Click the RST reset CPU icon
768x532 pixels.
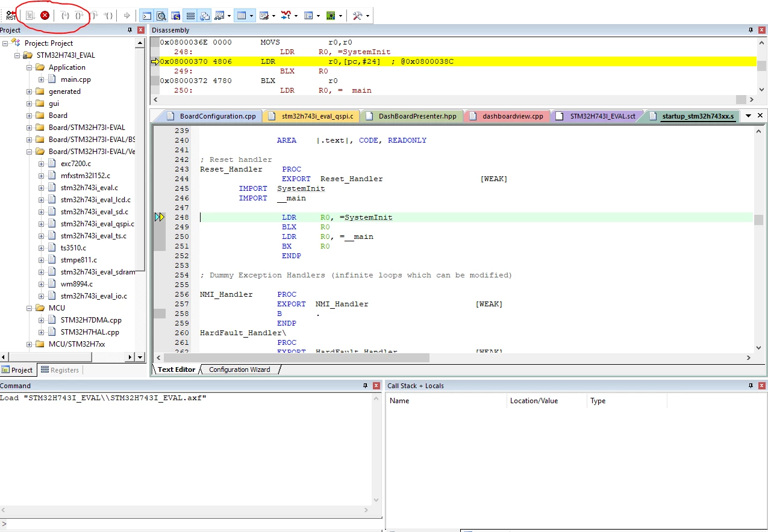(11, 15)
